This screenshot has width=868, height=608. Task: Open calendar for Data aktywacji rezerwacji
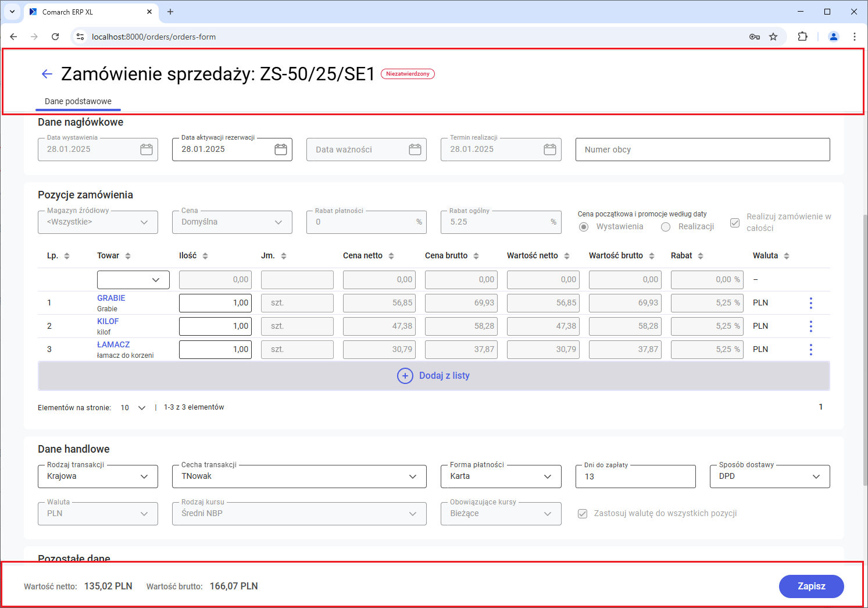coord(281,150)
